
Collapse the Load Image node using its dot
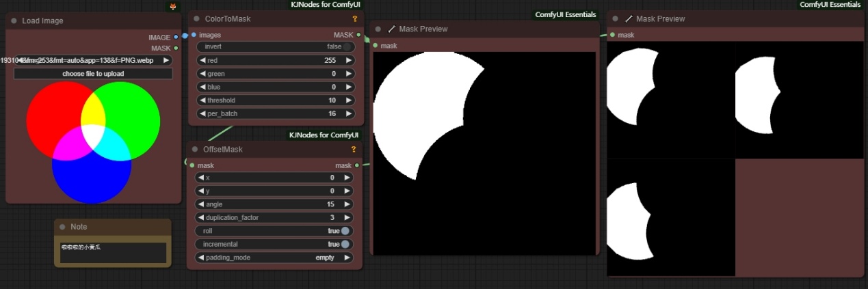tap(14, 21)
